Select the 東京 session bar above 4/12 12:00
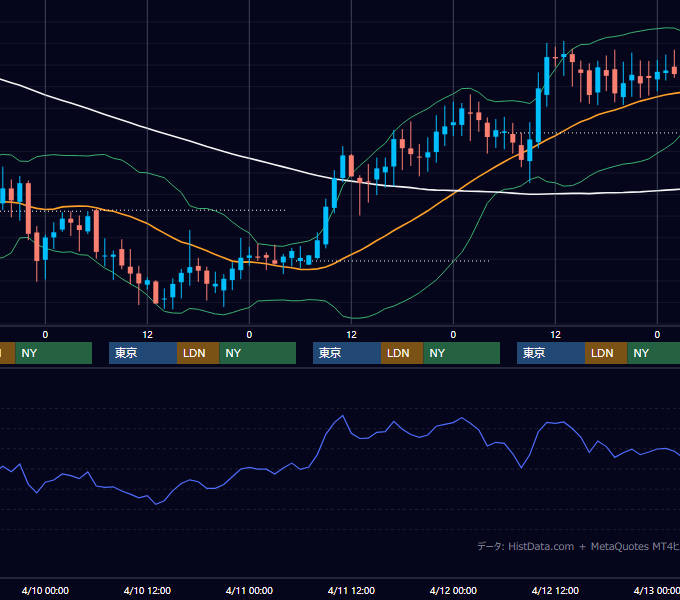 point(551,353)
